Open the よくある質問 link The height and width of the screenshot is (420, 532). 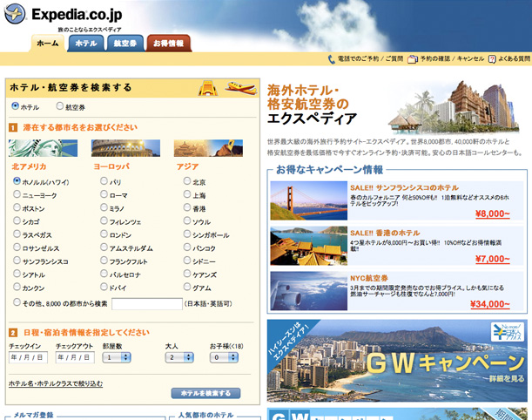(x=514, y=58)
